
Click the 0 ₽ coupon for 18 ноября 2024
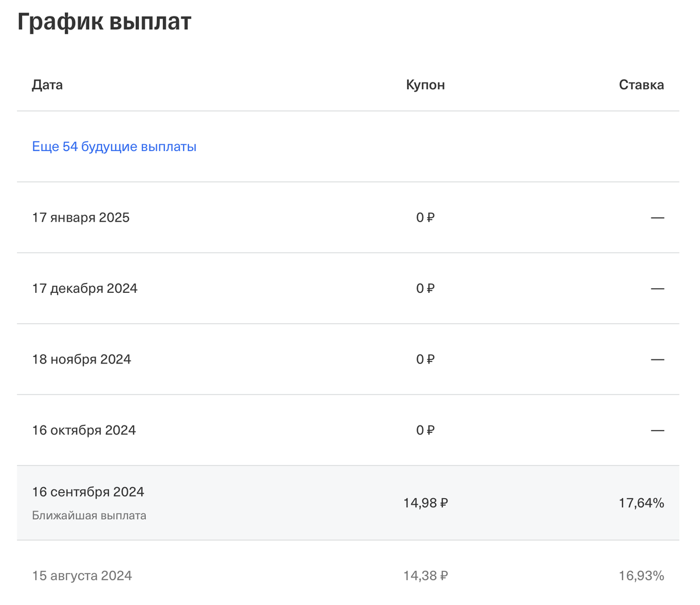tap(426, 359)
